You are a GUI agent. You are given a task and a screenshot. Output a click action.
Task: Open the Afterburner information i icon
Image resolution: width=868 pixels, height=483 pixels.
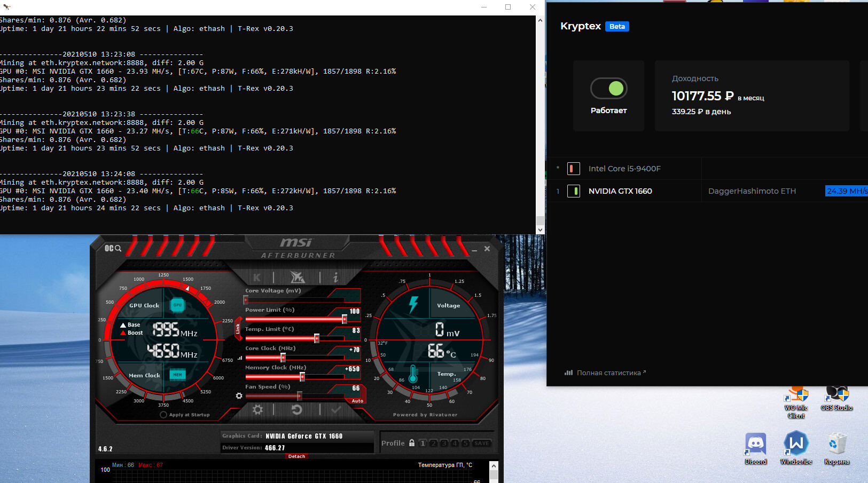(335, 277)
